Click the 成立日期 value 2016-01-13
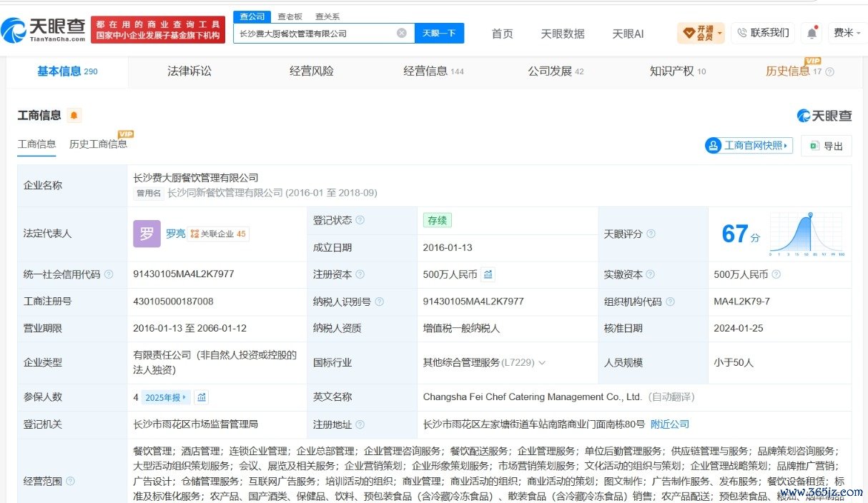Viewport: 868px width, 503px height. [448, 247]
